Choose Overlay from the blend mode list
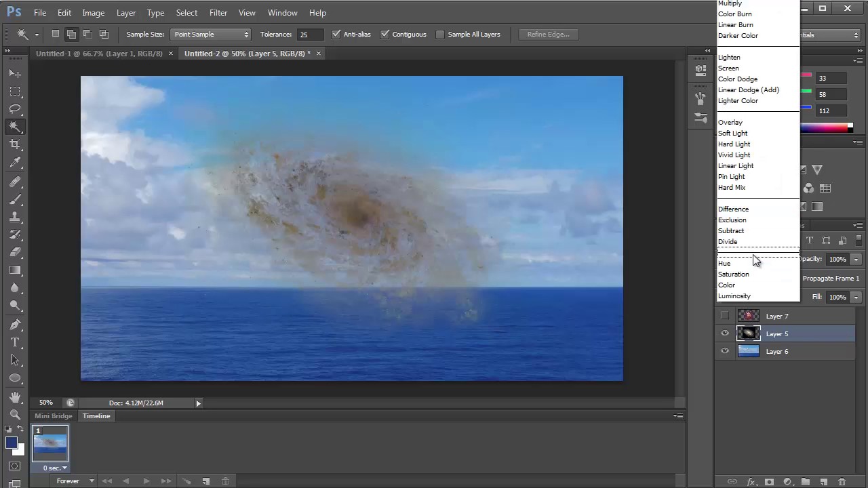Screen dimensions: 868x488 [730, 123]
